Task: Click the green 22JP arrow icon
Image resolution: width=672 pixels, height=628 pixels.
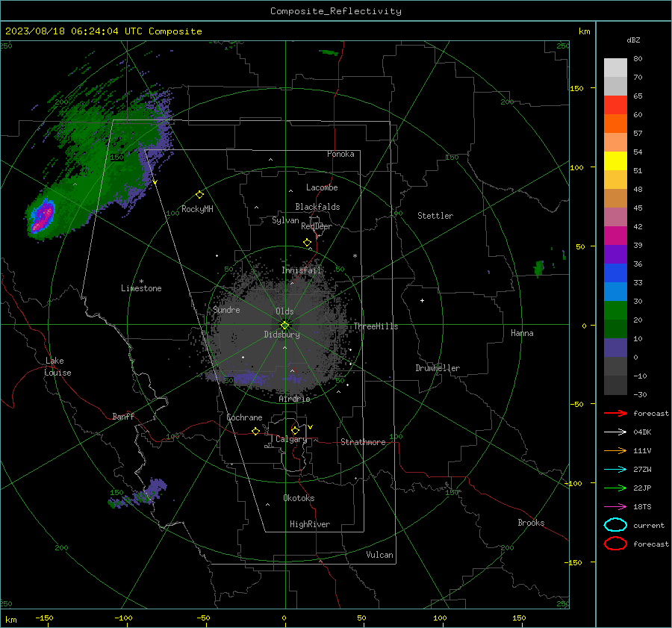Action: [x=615, y=488]
